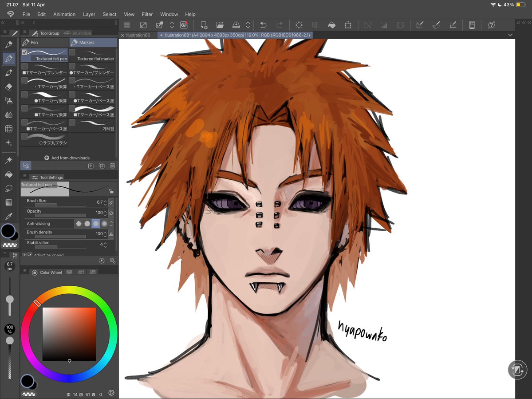Open the Brush Size dynamics dropdown button
Viewport: 532px width, 399px height.
(x=111, y=202)
